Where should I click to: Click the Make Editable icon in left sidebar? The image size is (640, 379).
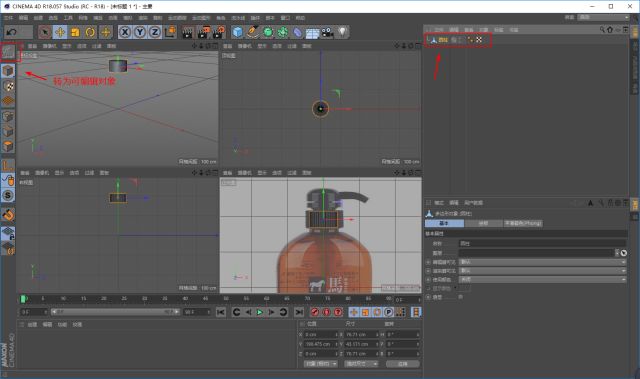[x=8, y=52]
